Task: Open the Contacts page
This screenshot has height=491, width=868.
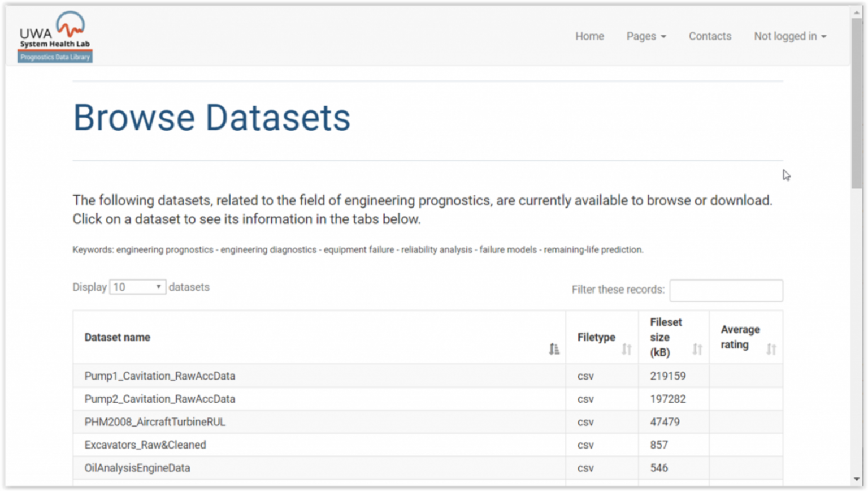Action: pos(710,36)
